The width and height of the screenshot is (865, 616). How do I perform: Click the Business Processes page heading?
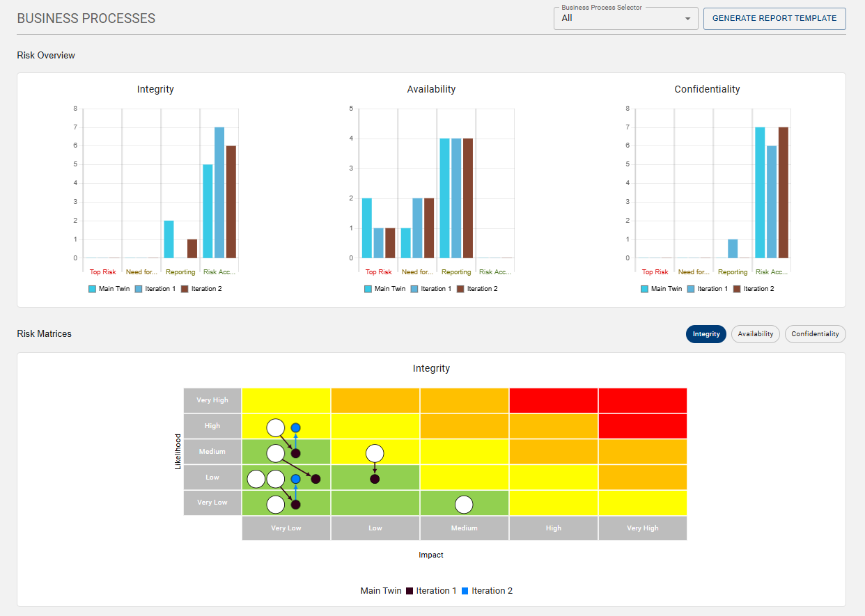pos(86,19)
